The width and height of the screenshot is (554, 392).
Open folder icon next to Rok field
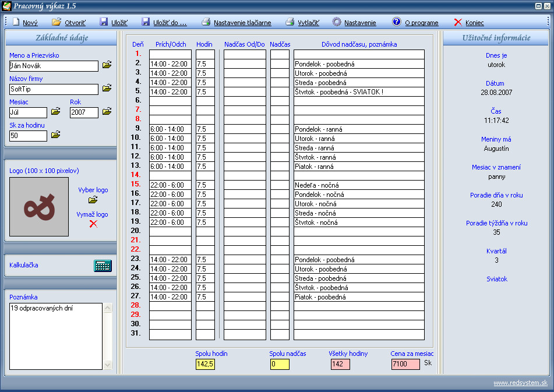coord(107,112)
